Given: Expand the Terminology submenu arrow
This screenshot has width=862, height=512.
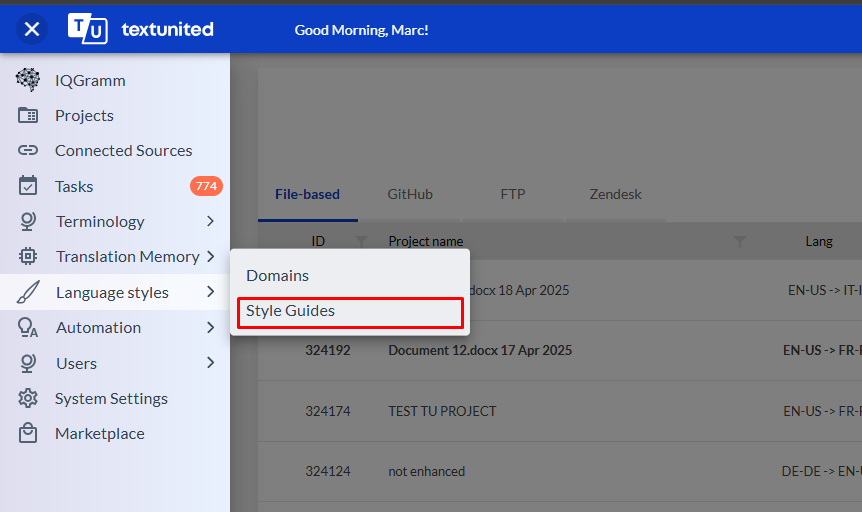Looking at the screenshot, I should [210, 221].
